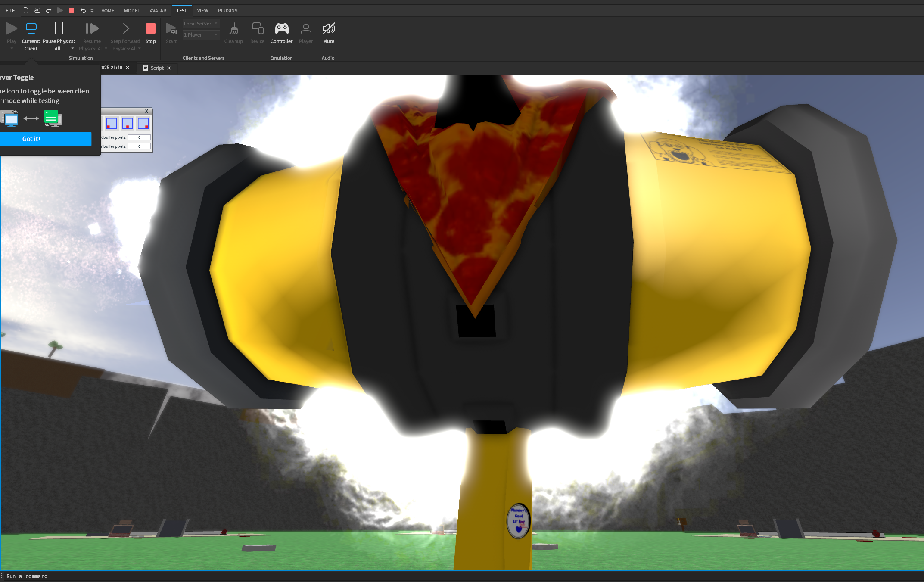This screenshot has height=582, width=924.
Task: Click the round badge on hammer handle
Action: (518, 521)
